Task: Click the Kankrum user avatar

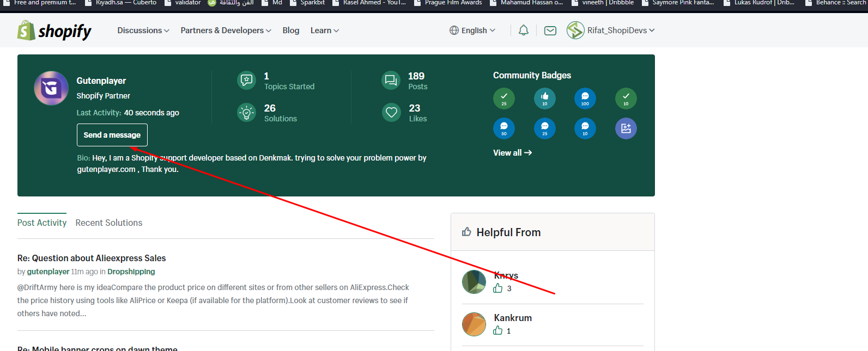Action: [x=474, y=324]
